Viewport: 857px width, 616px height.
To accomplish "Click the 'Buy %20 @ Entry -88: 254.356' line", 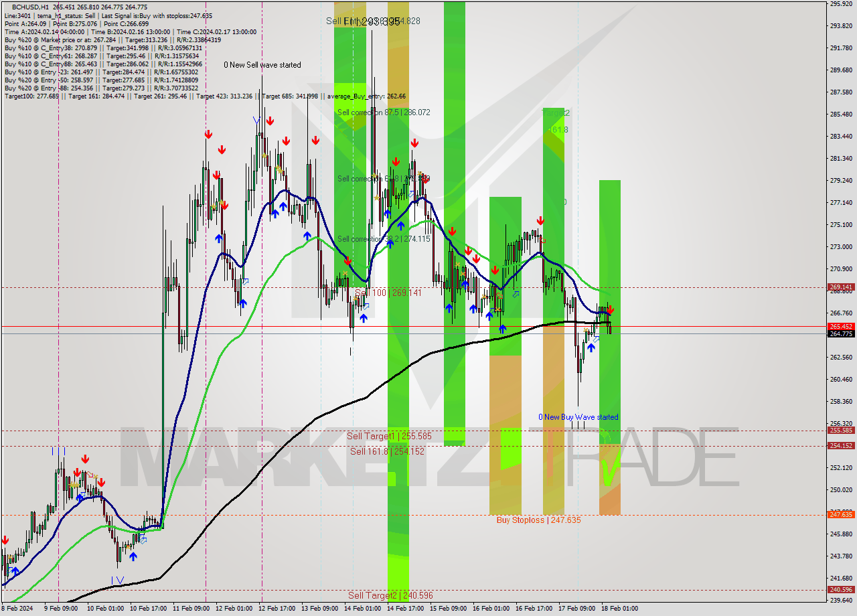I will pyautogui.click(x=101, y=88).
